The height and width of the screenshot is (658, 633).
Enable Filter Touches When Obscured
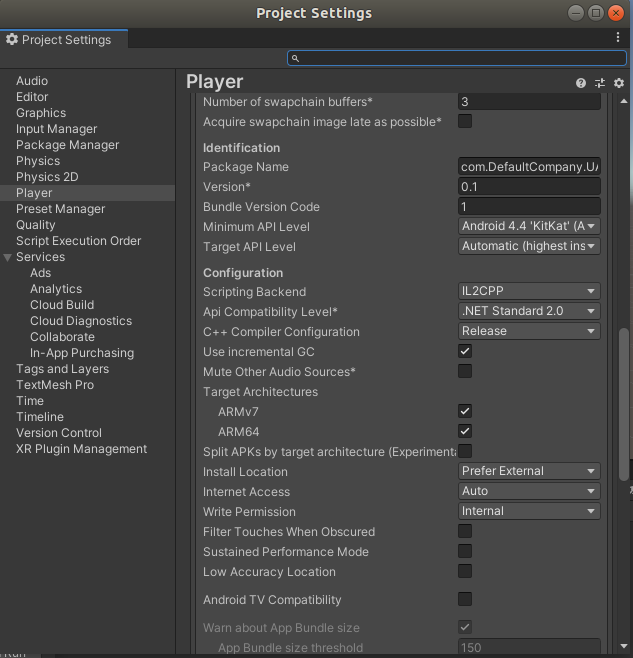tap(465, 531)
